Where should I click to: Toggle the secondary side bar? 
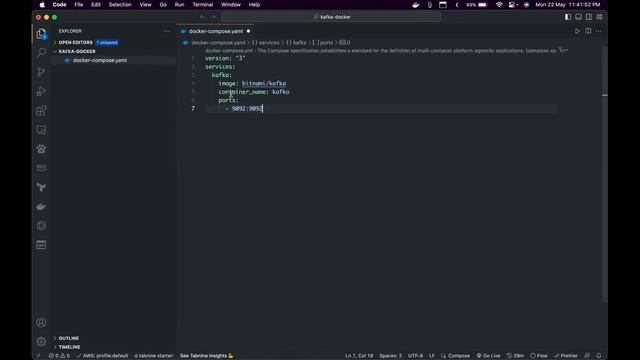point(589,17)
